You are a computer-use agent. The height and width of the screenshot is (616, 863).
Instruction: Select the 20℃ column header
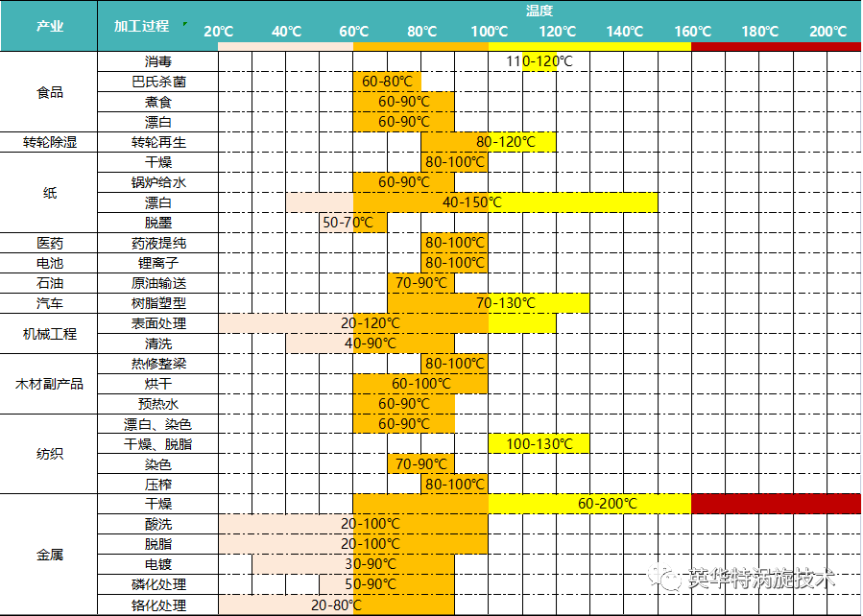219,32
